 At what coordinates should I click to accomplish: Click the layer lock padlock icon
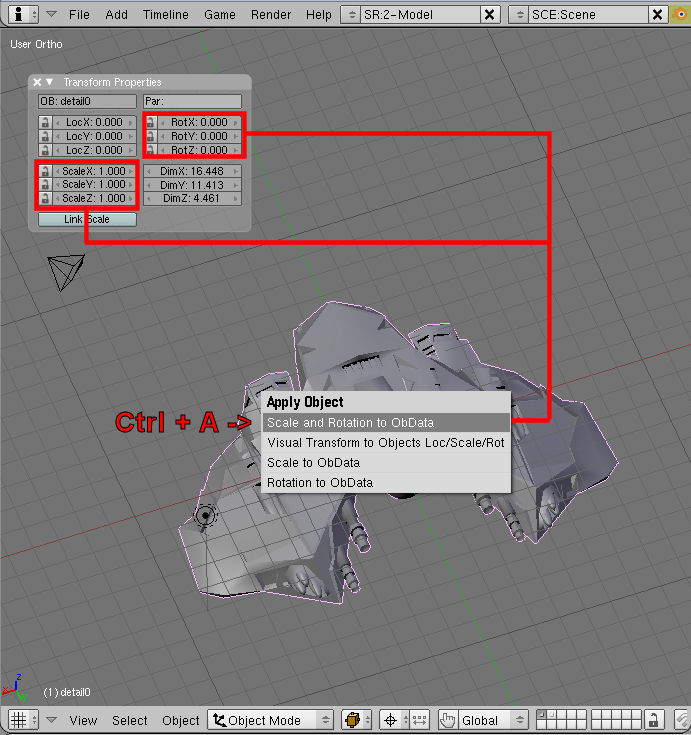653,720
